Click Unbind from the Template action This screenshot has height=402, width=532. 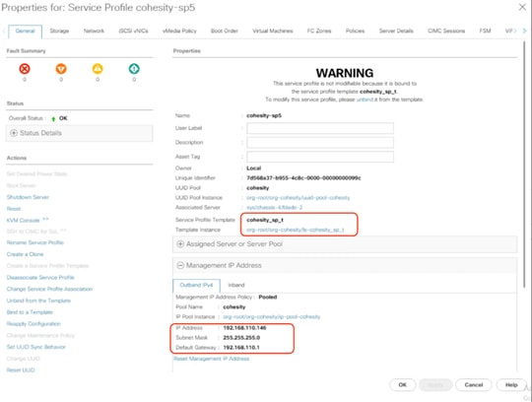coord(38,301)
